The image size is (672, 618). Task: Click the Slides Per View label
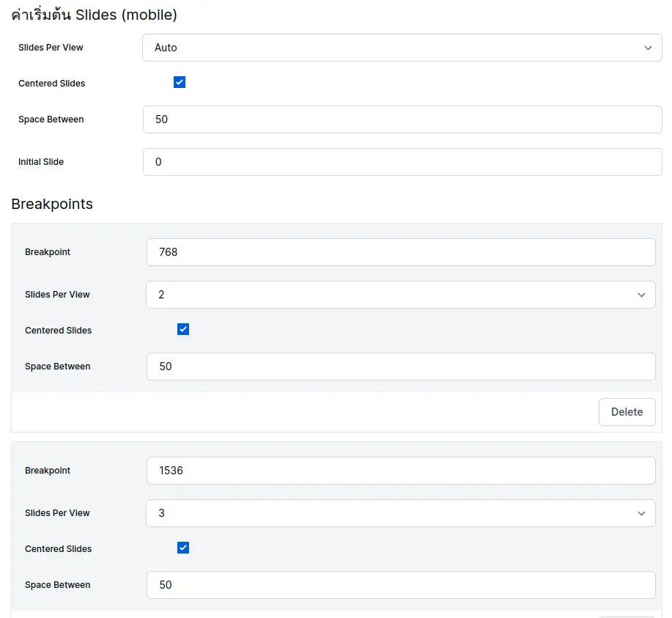(51, 48)
